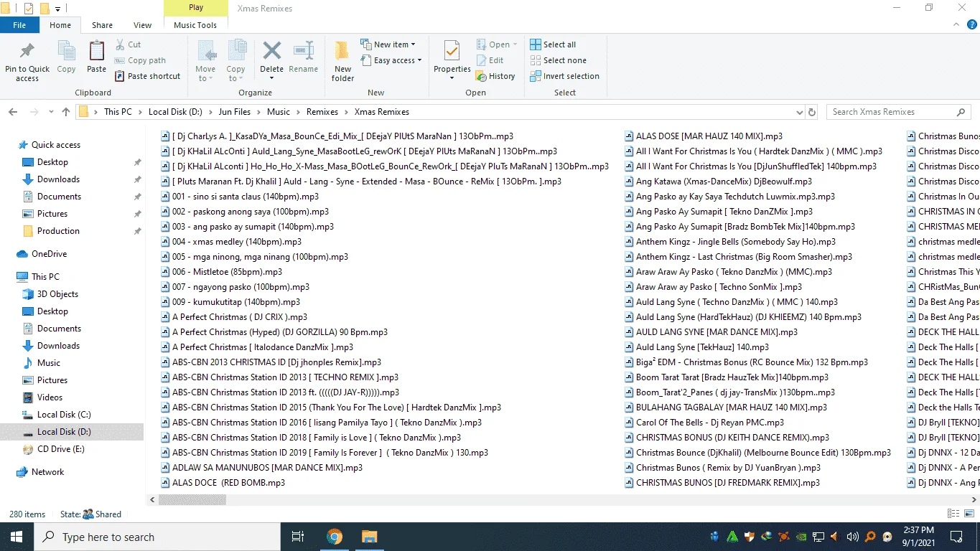The image size is (980, 551).
Task: Open Local Disk (C:) in navigation pane
Action: point(64,415)
